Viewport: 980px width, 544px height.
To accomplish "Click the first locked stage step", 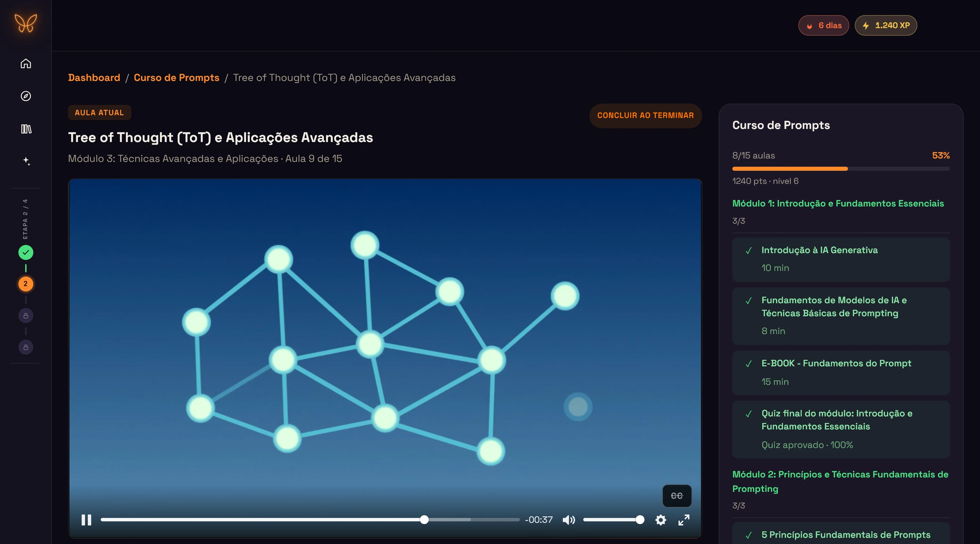I will (x=26, y=316).
